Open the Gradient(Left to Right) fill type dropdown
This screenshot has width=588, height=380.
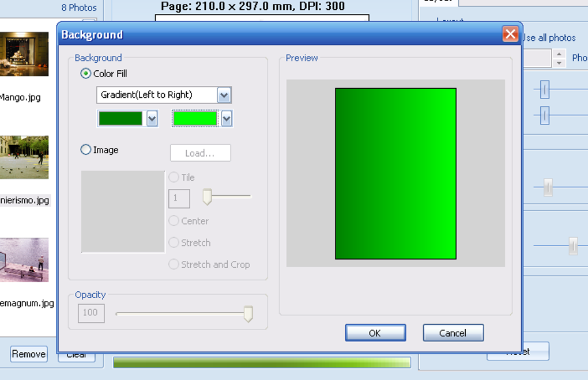pyautogui.click(x=224, y=95)
